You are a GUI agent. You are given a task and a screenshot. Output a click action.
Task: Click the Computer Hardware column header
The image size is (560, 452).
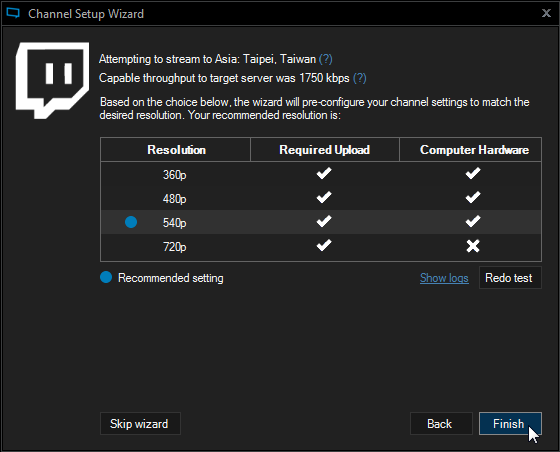click(471, 150)
